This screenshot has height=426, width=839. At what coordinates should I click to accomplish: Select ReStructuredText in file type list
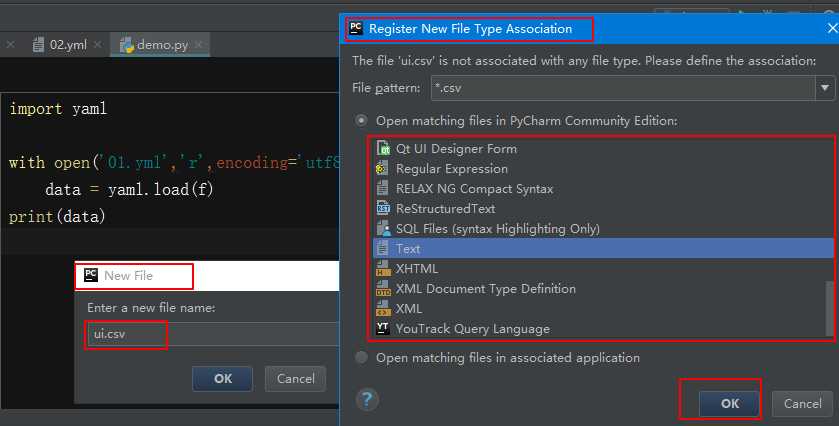pyautogui.click(x=604, y=208)
